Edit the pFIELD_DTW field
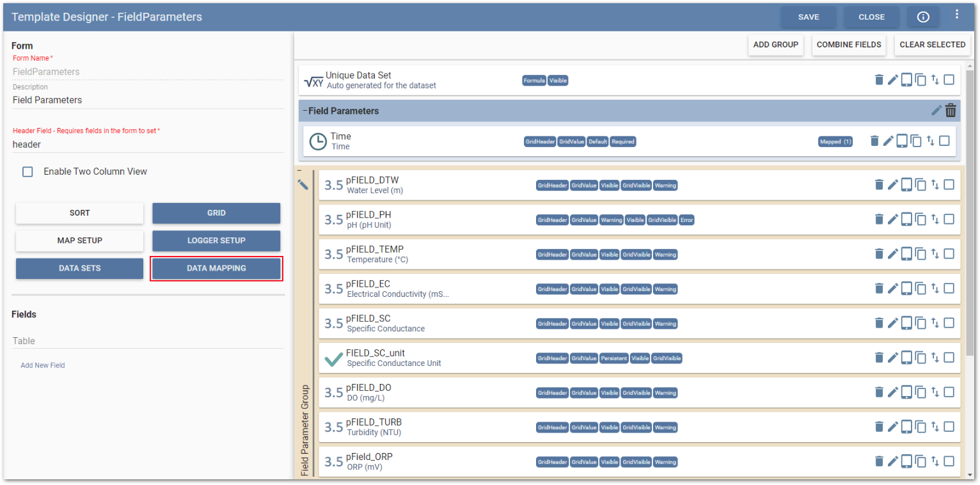The image size is (980, 485). click(x=893, y=184)
